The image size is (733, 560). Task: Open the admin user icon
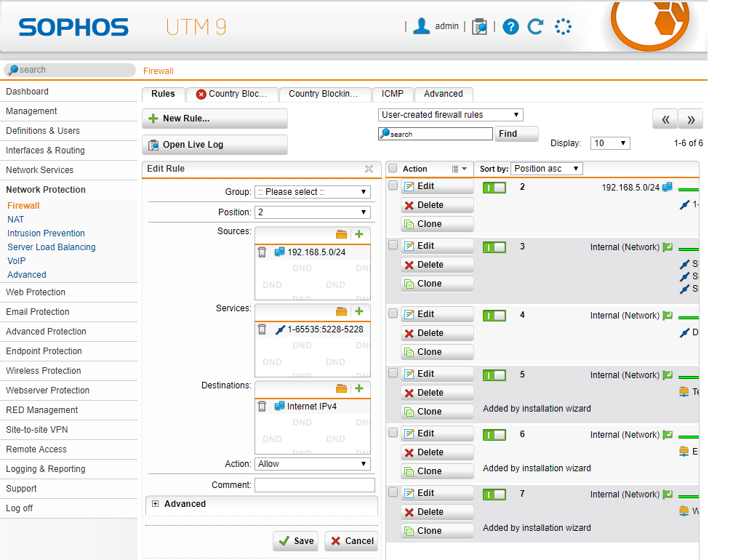(421, 26)
